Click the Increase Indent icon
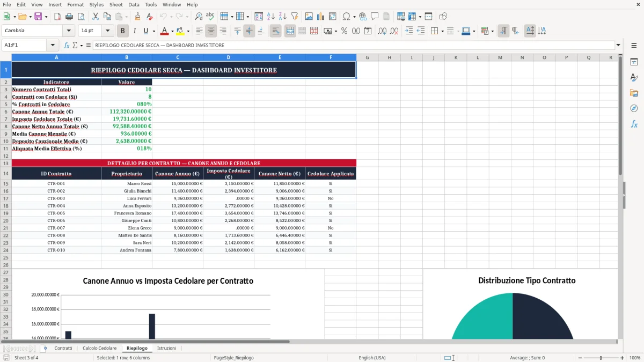Screen dimensions: 644x362 click(x=409, y=31)
